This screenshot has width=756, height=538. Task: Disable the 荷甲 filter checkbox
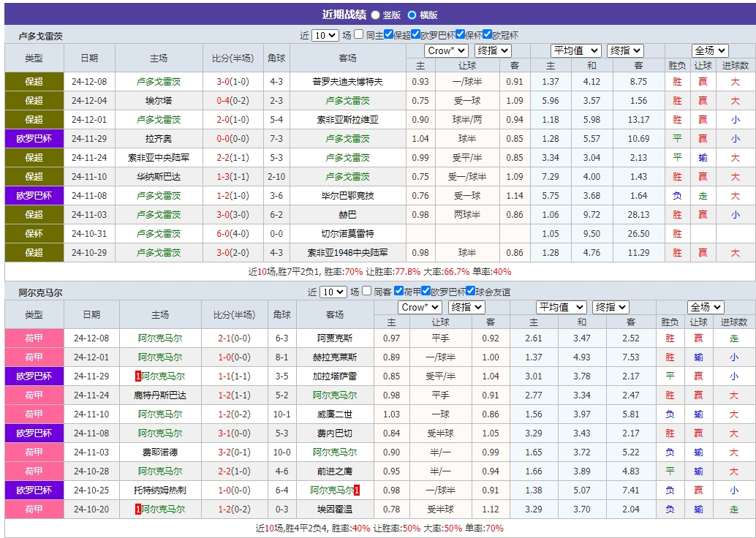click(398, 292)
